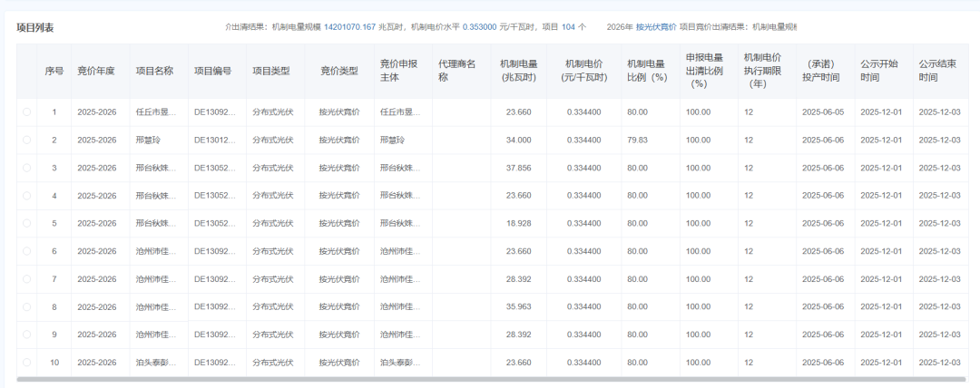
Task: Click the 邢慧玲 project name cell
Action: [x=150, y=140]
